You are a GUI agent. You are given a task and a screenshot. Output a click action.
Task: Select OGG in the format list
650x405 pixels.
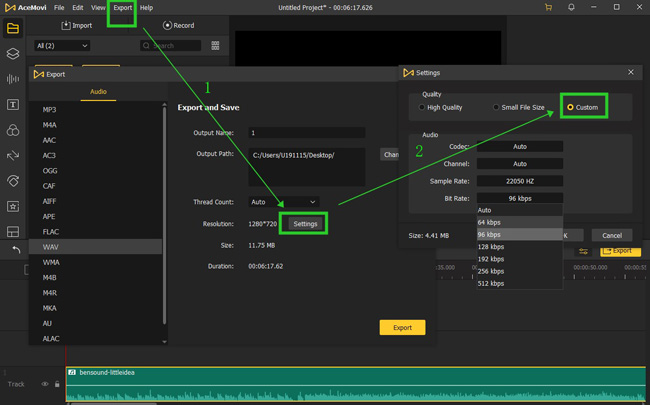95,171
